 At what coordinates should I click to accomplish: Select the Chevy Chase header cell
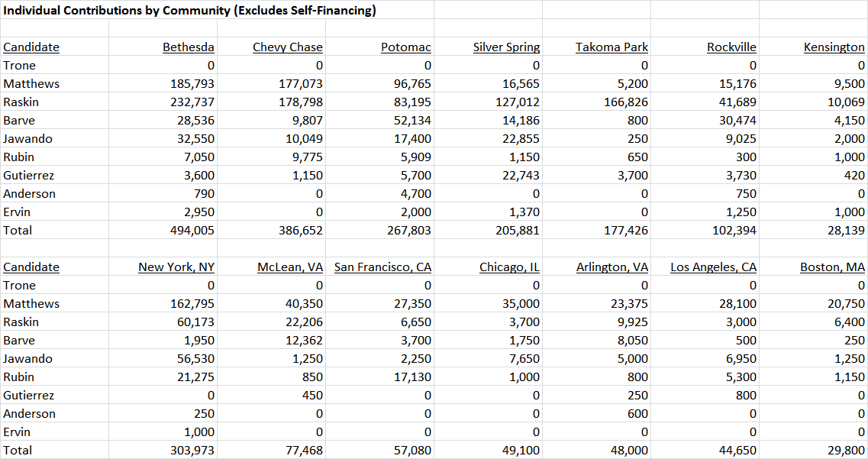tap(287, 47)
